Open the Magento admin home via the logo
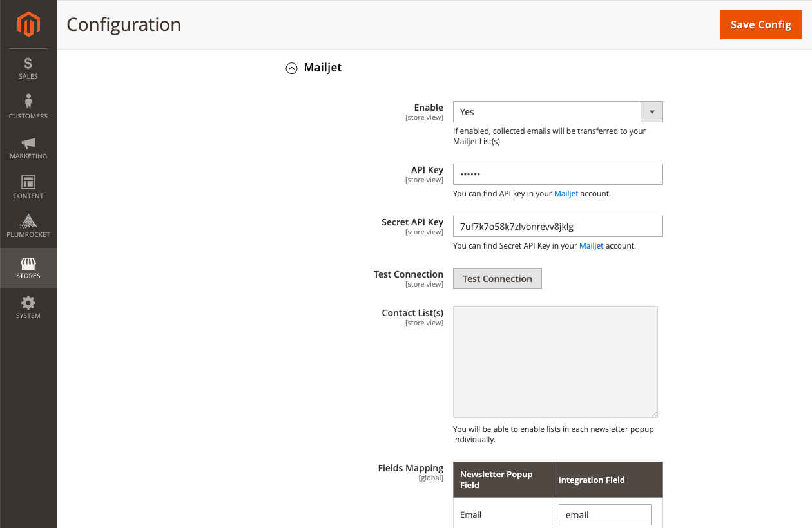This screenshot has height=528, width=812. [x=28, y=24]
